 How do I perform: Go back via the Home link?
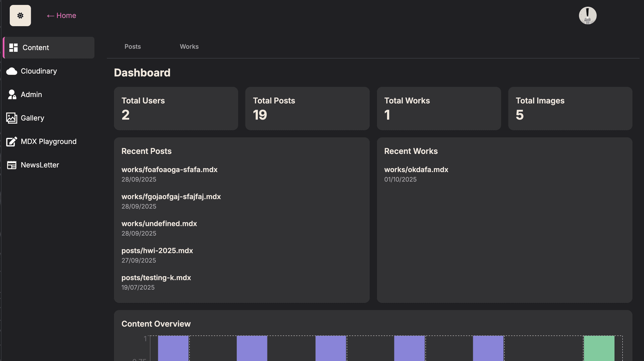[61, 15]
